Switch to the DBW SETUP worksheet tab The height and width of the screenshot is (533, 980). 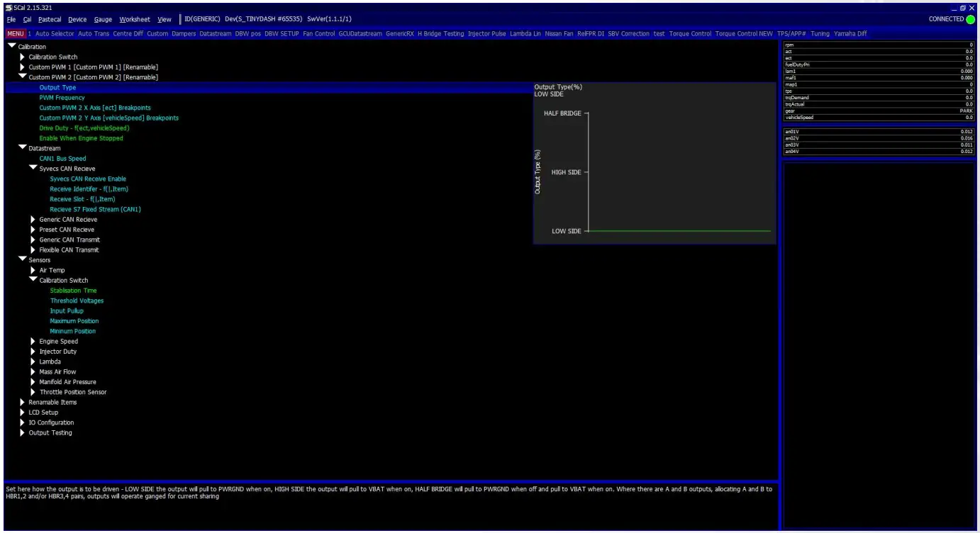282,33
